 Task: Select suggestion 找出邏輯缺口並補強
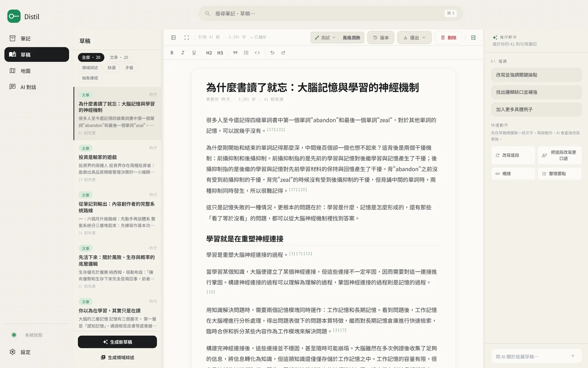pyautogui.click(x=536, y=92)
